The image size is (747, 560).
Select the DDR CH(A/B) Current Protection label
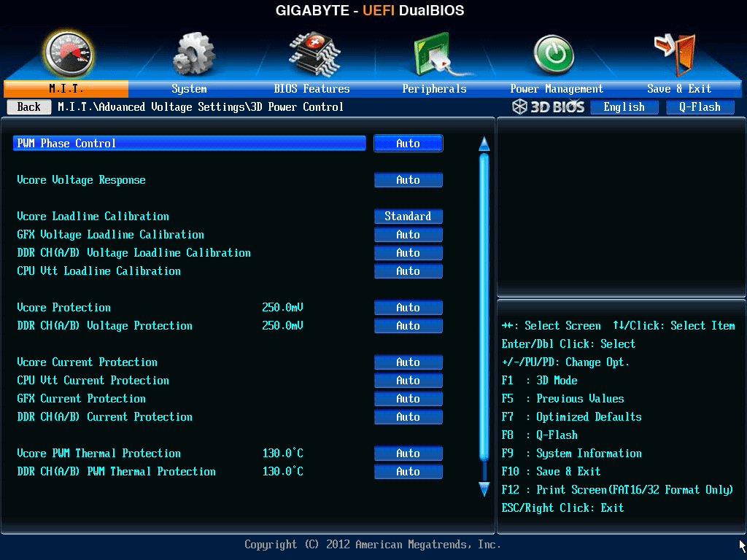click(x=105, y=416)
